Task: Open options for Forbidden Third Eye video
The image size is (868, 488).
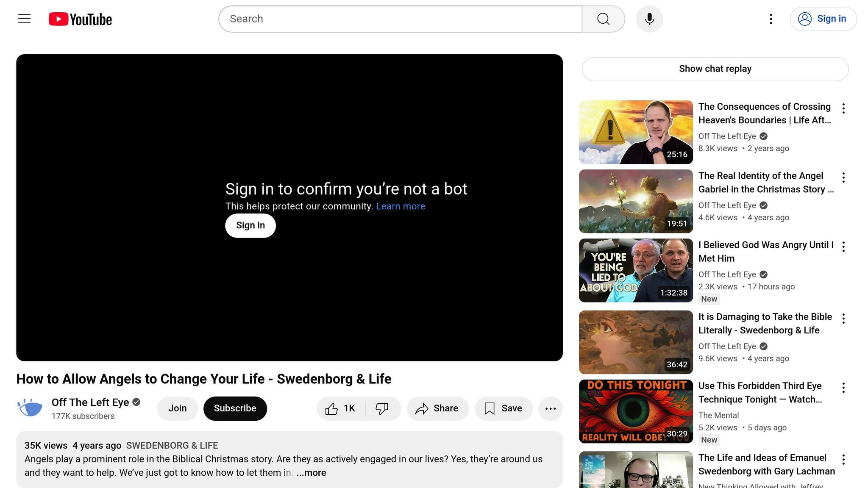Action: (x=843, y=388)
